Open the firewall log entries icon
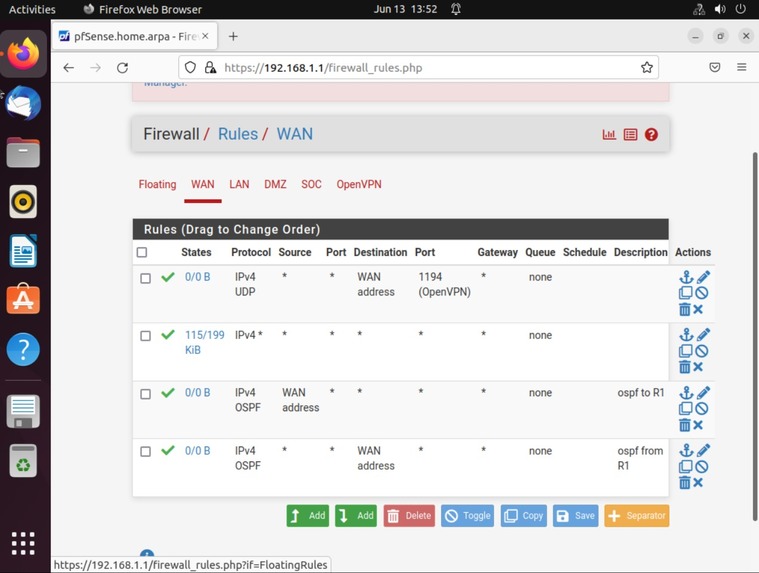 (x=630, y=135)
